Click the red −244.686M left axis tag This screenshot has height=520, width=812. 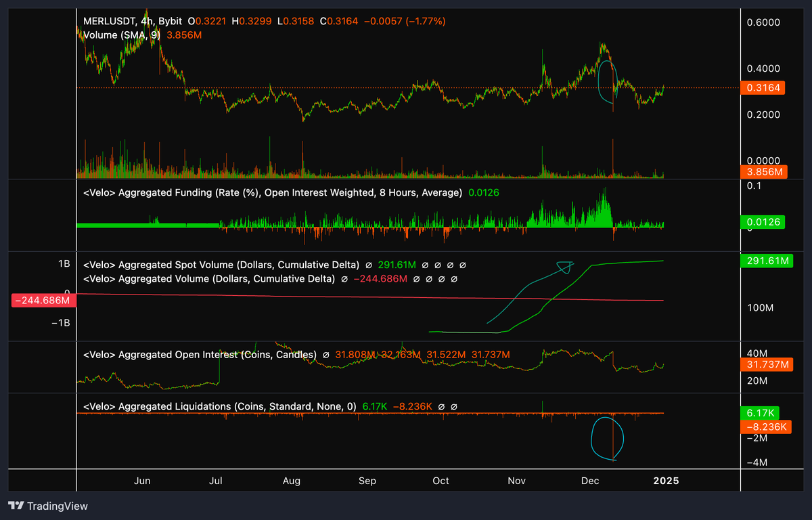(43, 300)
